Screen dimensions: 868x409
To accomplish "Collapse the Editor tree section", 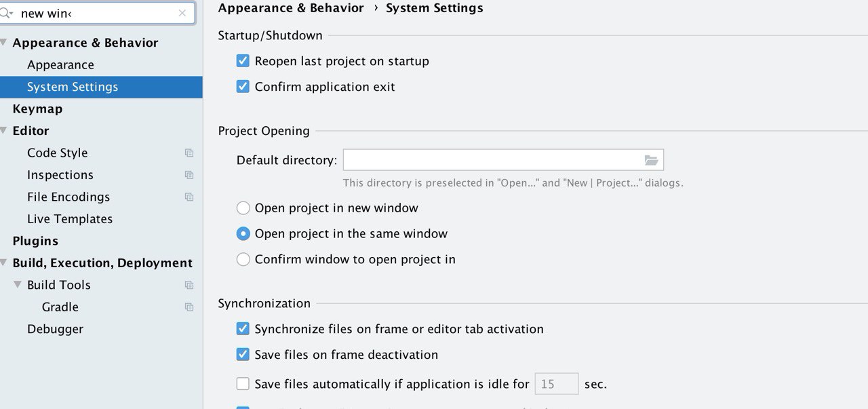I will [x=5, y=131].
